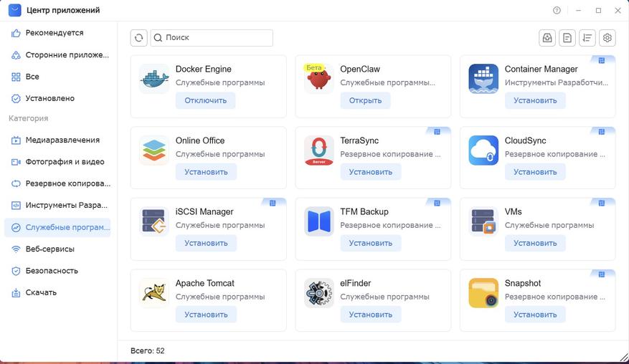This screenshot has height=364, width=629.
Task: Click the TFM Backup blue icon
Action: (x=319, y=221)
